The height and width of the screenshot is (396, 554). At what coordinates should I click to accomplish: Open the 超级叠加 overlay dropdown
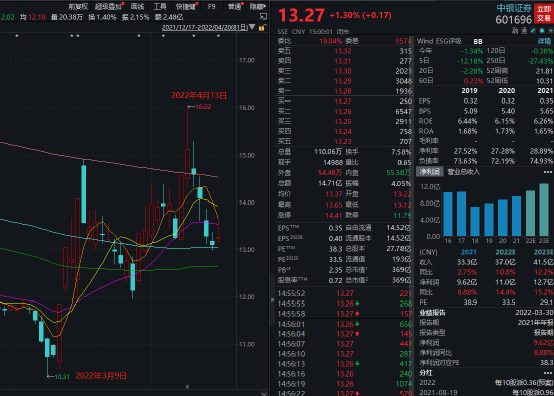108,6
